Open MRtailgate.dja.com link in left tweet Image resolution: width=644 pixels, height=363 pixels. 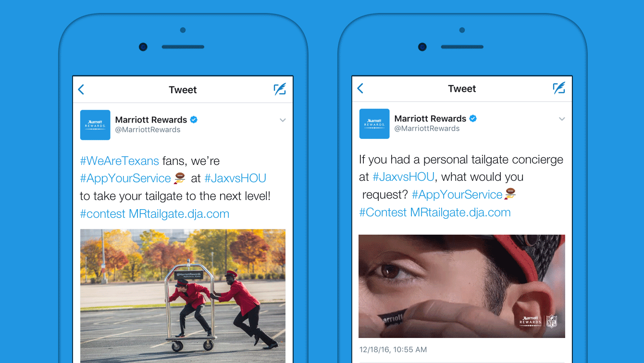pos(179,214)
